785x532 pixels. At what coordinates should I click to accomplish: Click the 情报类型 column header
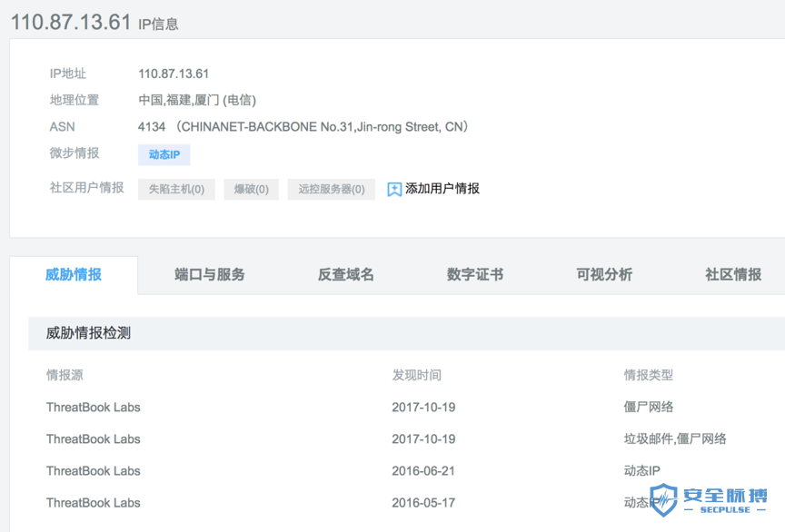tap(649, 375)
